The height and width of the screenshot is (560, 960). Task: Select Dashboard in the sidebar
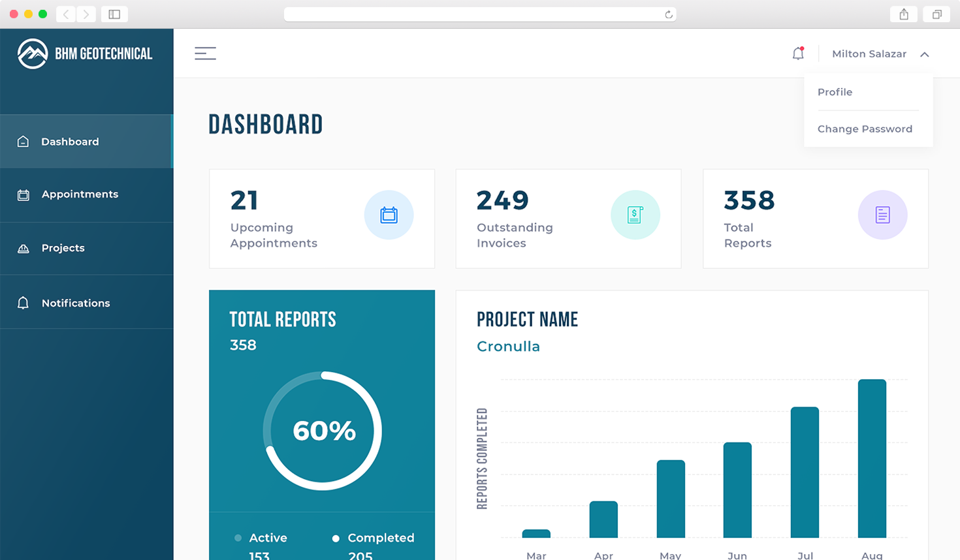click(70, 142)
